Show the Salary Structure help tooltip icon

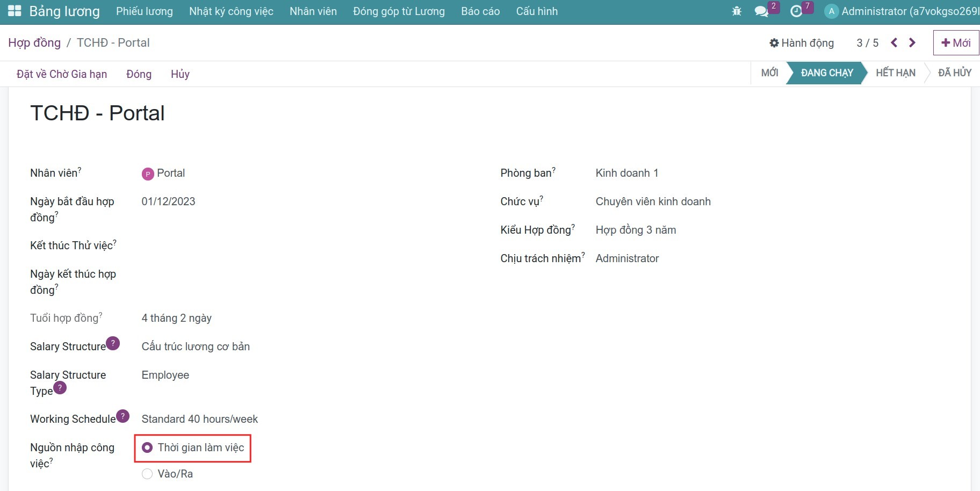point(113,343)
